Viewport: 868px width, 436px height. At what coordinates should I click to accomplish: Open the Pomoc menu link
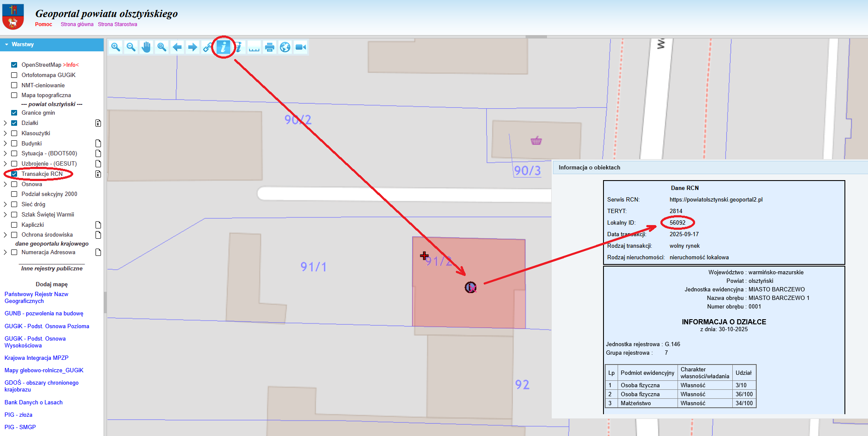(44, 24)
